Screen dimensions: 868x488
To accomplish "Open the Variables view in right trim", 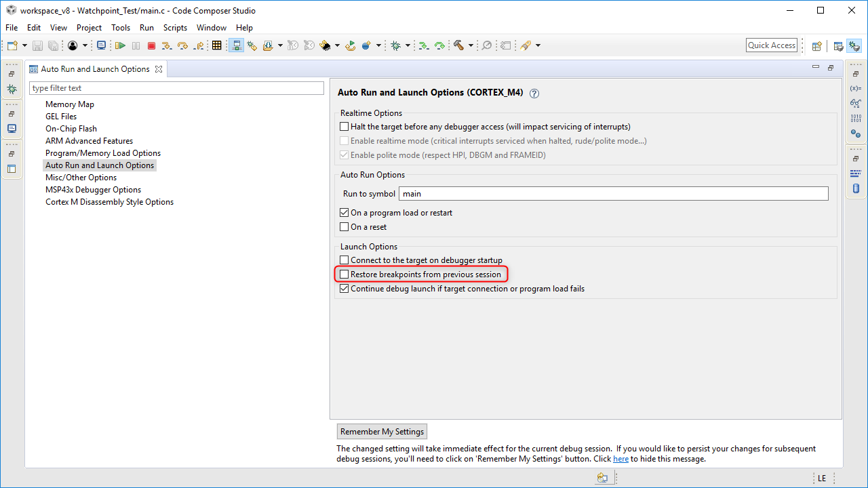I will click(x=856, y=89).
